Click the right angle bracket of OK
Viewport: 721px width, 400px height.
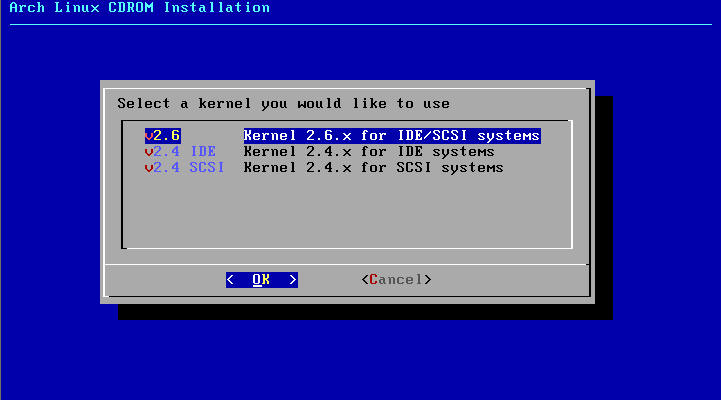[293, 280]
